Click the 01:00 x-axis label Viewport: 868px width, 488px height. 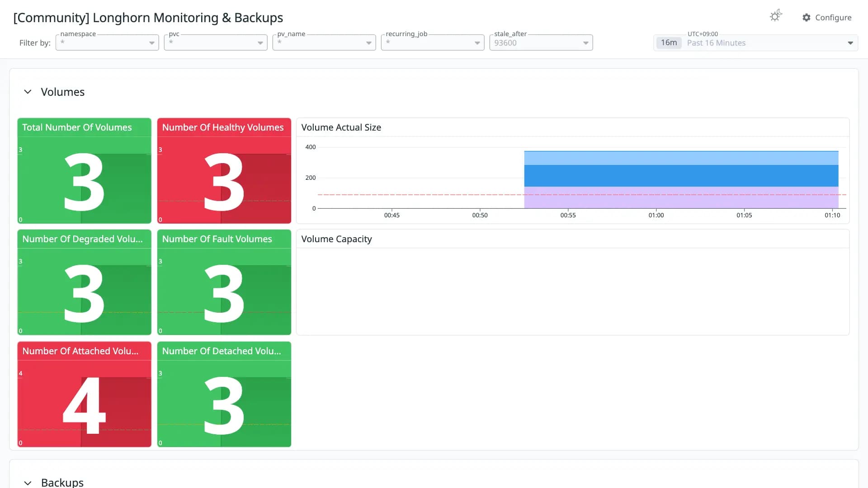[656, 216]
